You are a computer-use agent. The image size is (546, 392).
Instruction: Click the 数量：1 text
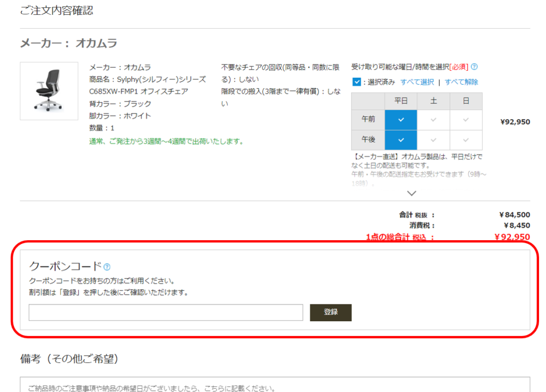pyautogui.click(x=102, y=128)
